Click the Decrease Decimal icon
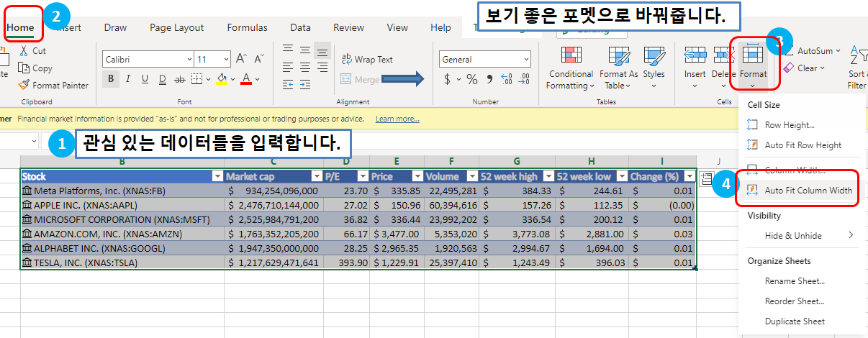Image resolution: width=868 pixels, height=338 pixels. [524, 79]
